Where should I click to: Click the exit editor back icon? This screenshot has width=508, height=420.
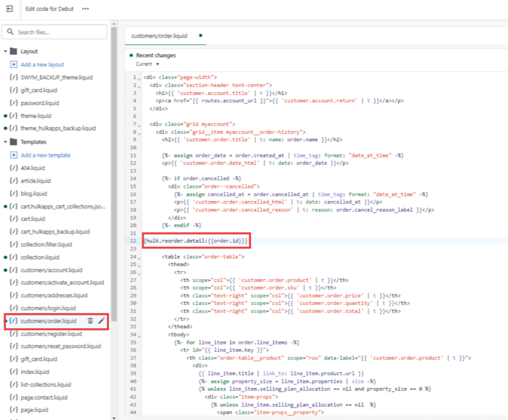[x=10, y=9]
